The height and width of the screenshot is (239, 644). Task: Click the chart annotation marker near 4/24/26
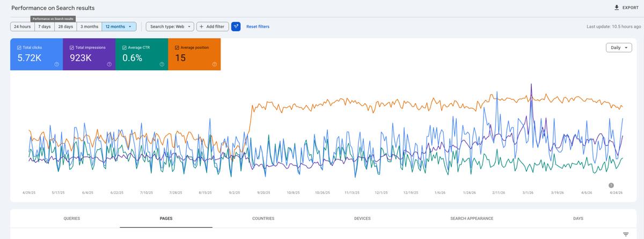(x=611, y=185)
